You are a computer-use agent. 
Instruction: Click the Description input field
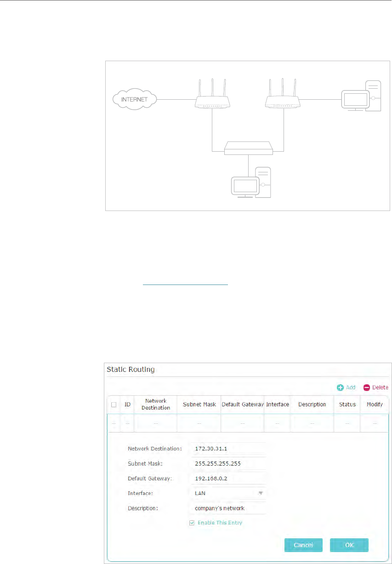tap(228, 508)
